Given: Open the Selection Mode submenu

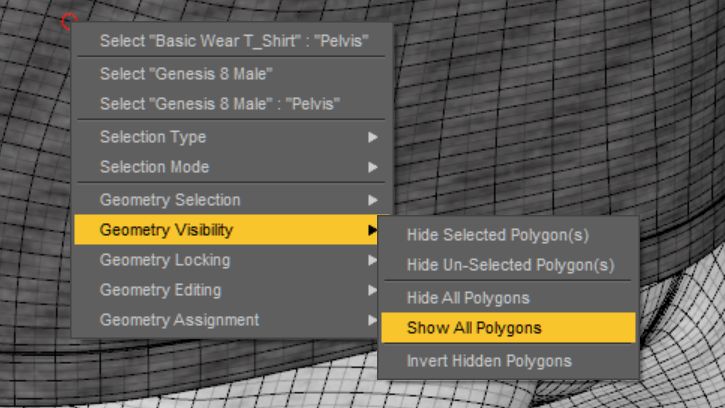Looking at the screenshot, I should [232, 167].
